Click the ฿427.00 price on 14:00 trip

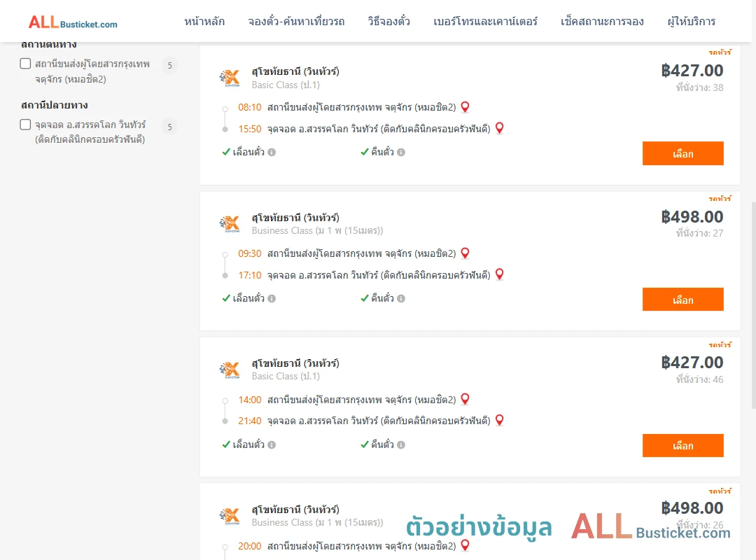692,363
